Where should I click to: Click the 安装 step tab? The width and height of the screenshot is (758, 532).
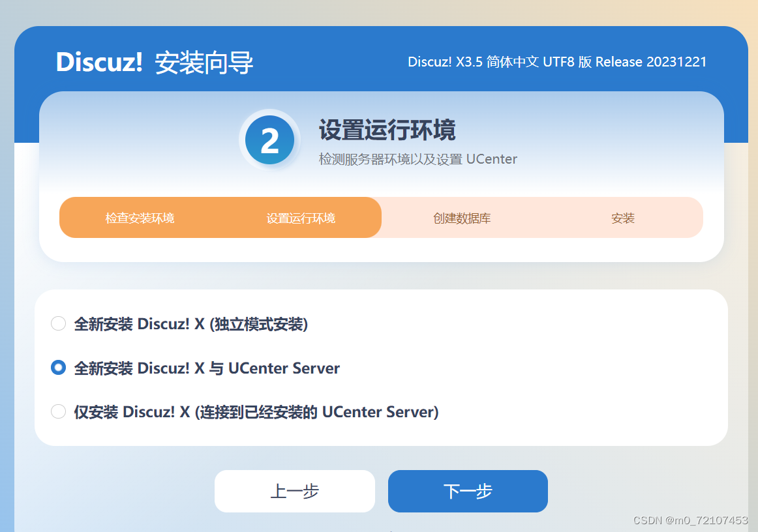tap(622, 218)
